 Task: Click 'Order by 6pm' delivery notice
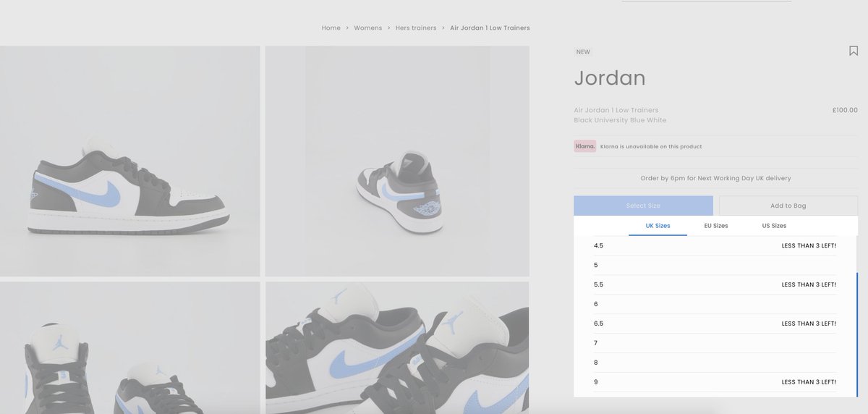715,178
